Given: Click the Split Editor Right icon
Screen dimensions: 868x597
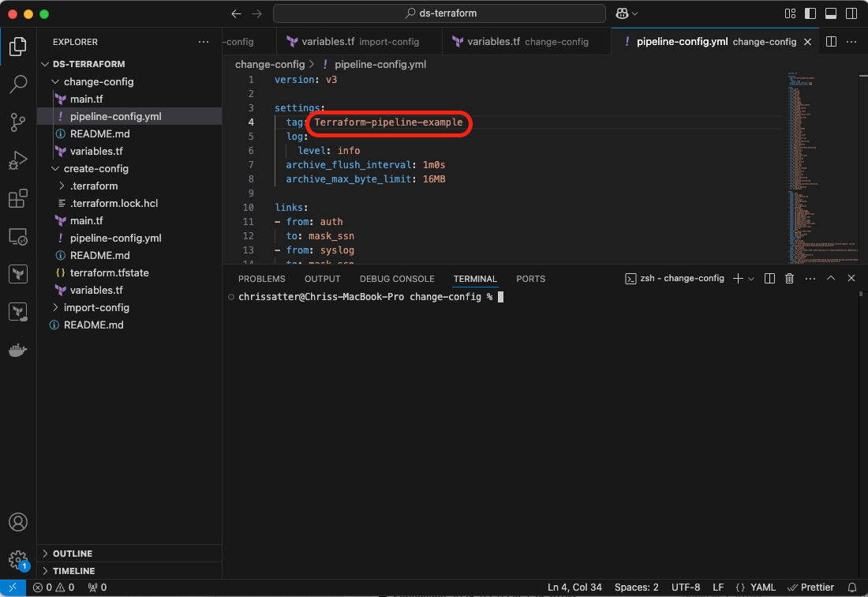Looking at the screenshot, I should pyautogui.click(x=831, y=42).
